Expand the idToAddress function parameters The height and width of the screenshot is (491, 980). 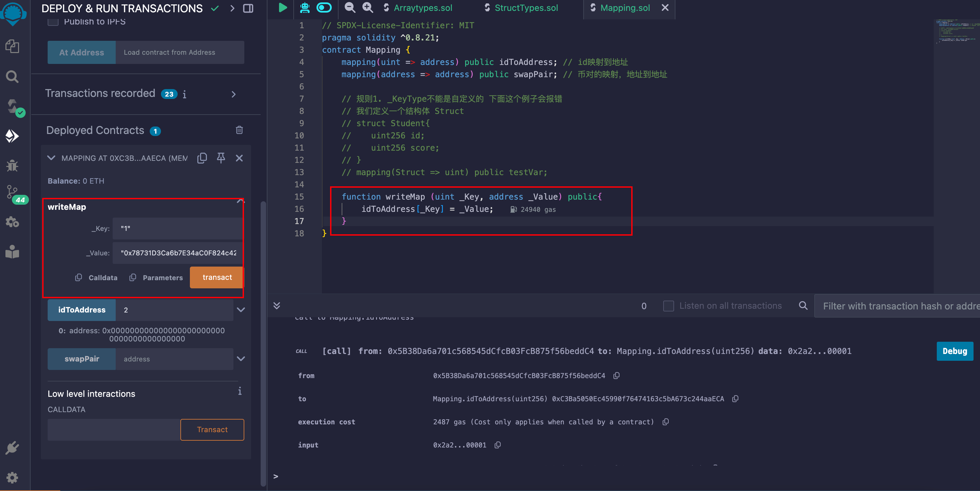[x=241, y=310]
